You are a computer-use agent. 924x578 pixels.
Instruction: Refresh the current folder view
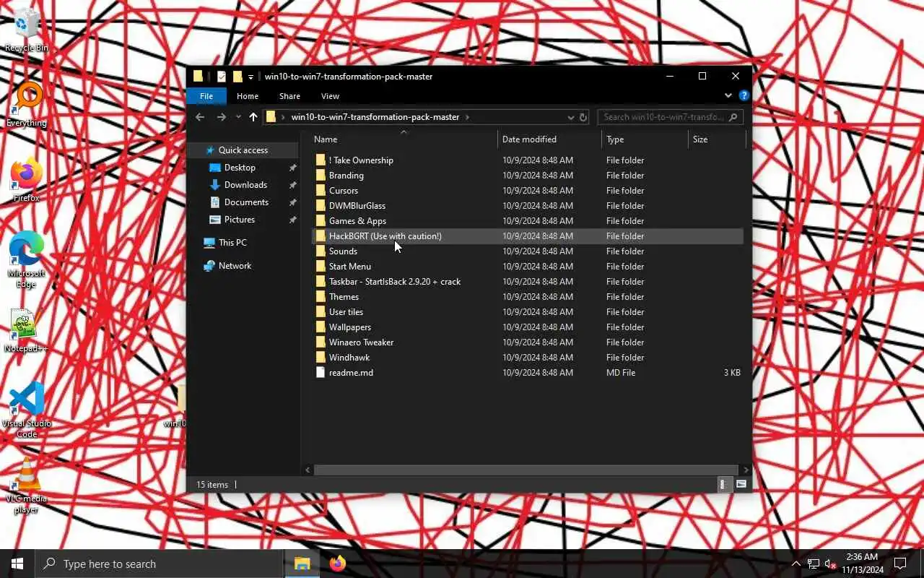click(583, 117)
